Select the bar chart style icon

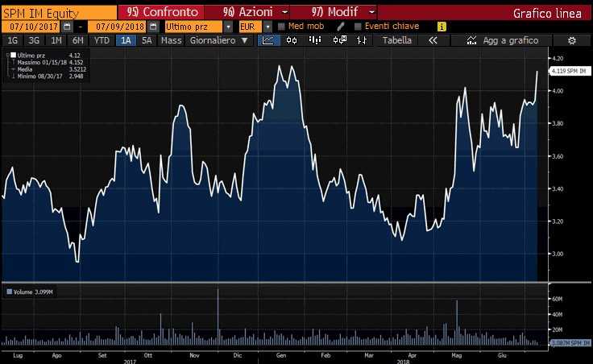point(315,40)
